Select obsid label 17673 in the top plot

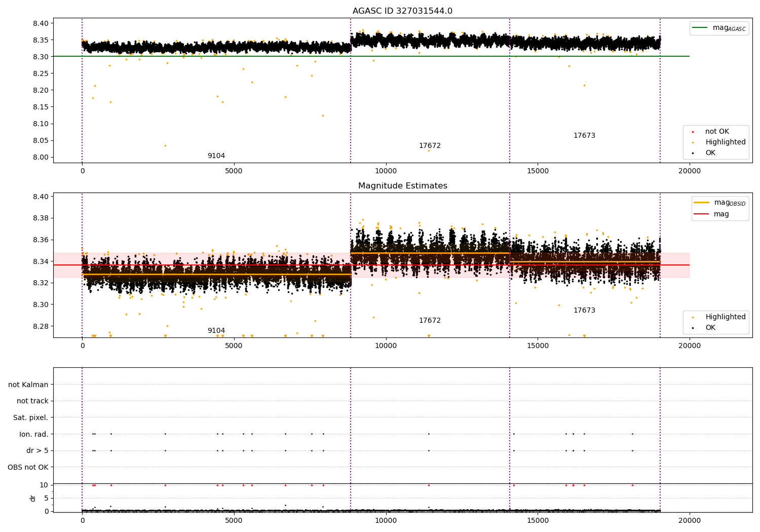(584, 136)
